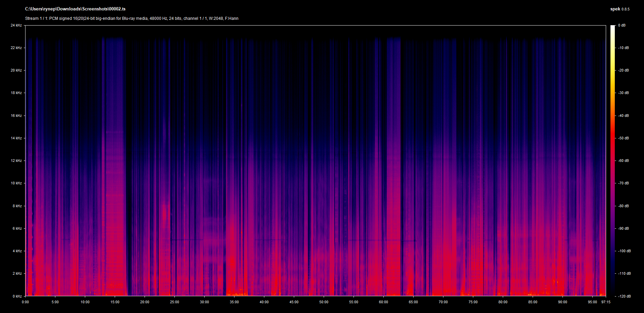Viewport: 644px width, 313px height.
Task: Select the 24 kHz frequency axis label
Action: pos(16,26)
